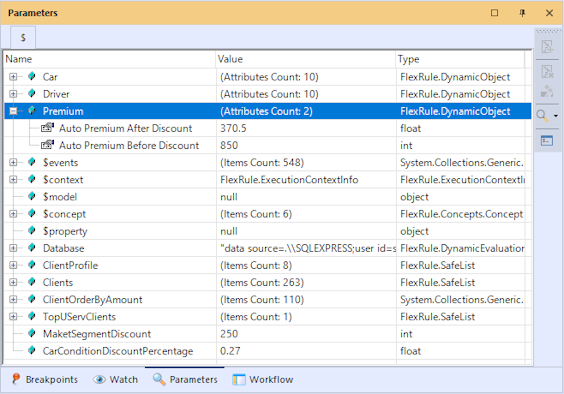Click the Name column header
The image size is (564, 394).
[109, 59]
